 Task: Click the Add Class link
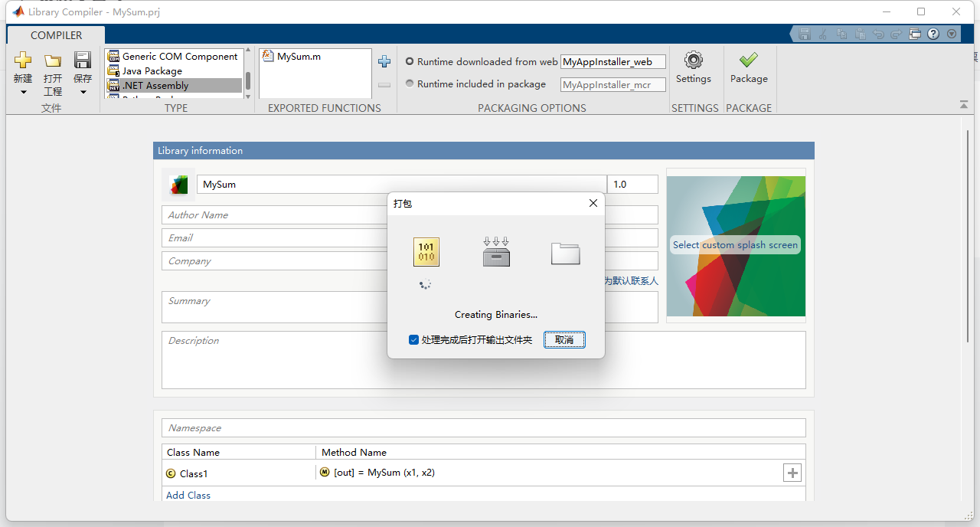coord(188,496)
